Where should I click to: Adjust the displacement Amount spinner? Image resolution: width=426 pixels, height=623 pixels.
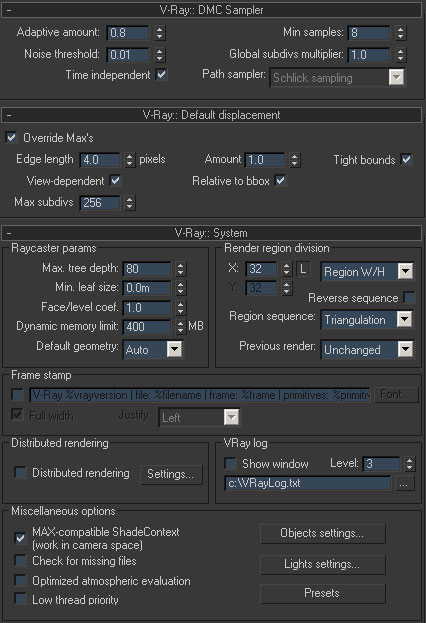pyautogui.click(x=294, y=160)
